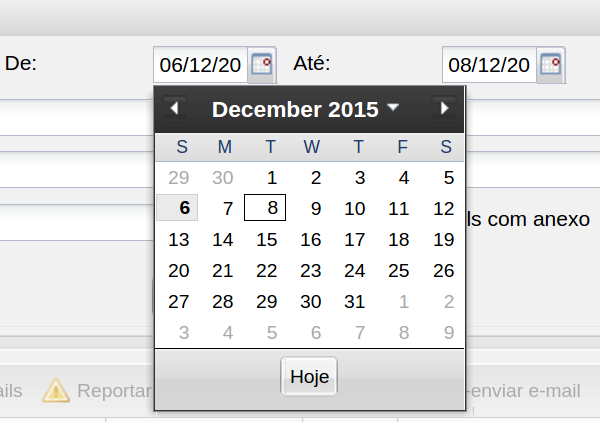Select December 6 in the calendar
Viewport: 600px width, 422px height.
point(180,208)
